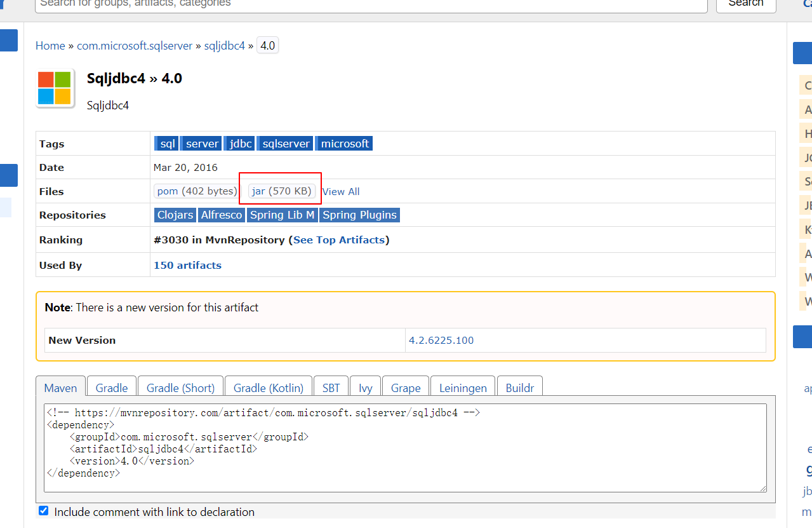
Task: Open the Buildr tab
Action: coord(520,388)
